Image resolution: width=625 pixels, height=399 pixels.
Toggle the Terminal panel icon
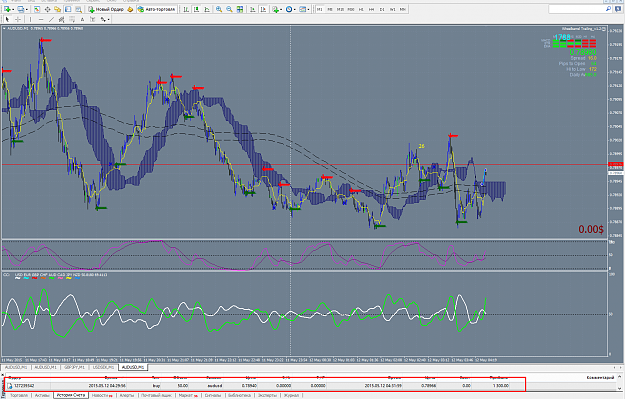68,9
